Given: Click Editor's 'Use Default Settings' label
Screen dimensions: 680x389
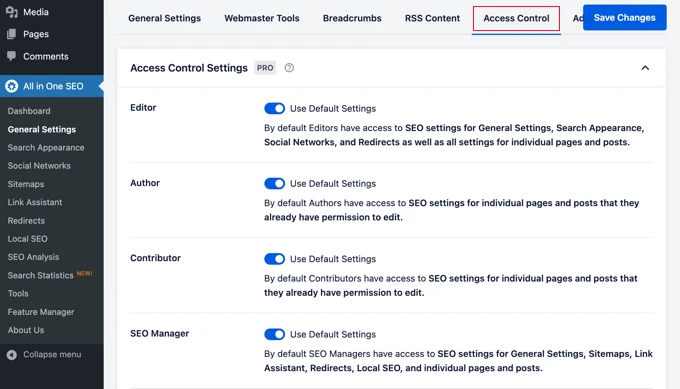Looking at the screenshot, I should pyautogui.click(x=333, y=108).
